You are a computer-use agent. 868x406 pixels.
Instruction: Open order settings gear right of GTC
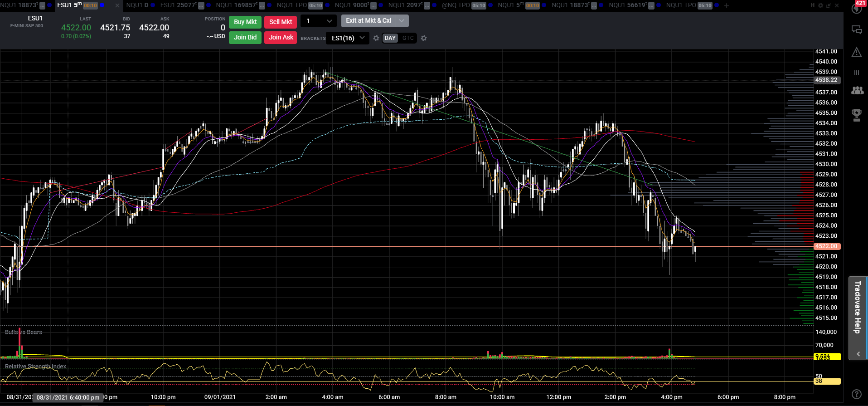(424, 38)
